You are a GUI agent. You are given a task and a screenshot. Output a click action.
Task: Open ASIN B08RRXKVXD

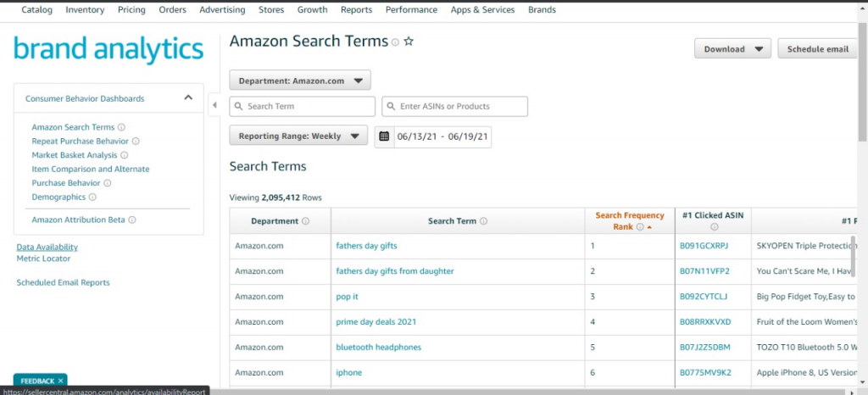[x=705, y=322]
